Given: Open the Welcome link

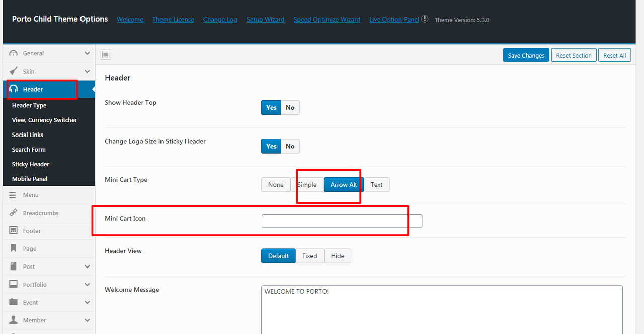Looking at the screenshot, I should 130,19.
